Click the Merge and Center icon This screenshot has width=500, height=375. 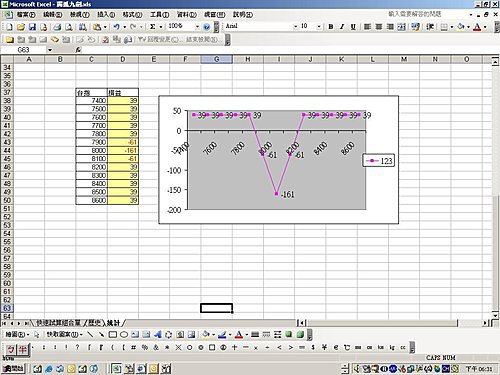click(402, 27)
